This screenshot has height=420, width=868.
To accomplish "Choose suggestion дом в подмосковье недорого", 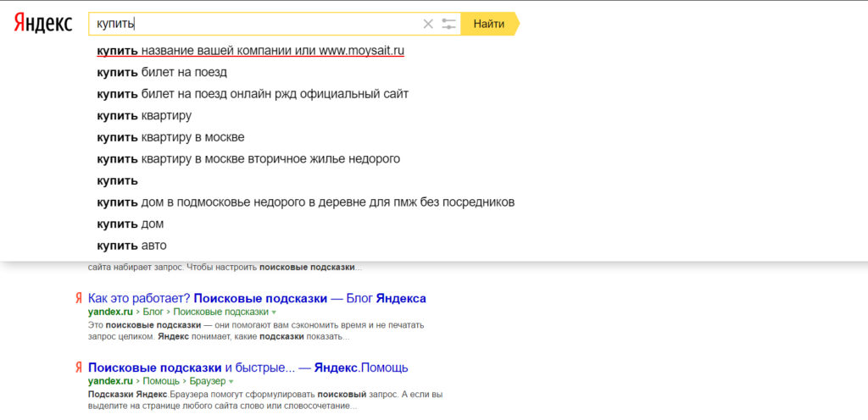I will [305, 202].
